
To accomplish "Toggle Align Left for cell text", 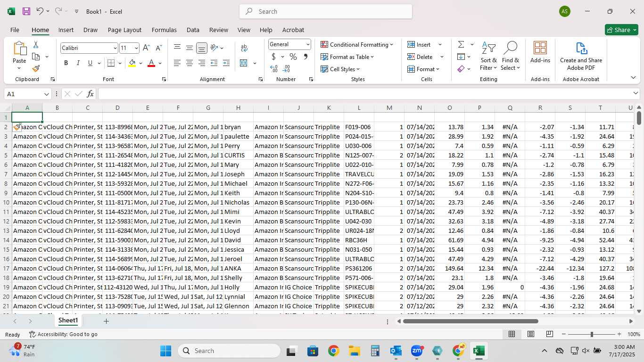I will click(x=177, y=63).
